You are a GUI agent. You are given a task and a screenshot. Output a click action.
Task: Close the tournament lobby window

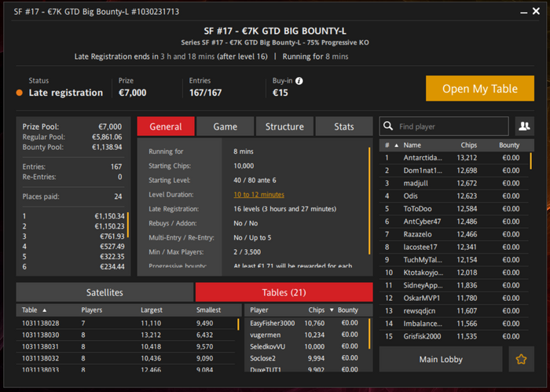pyautogui.click(x=536, y=11)
